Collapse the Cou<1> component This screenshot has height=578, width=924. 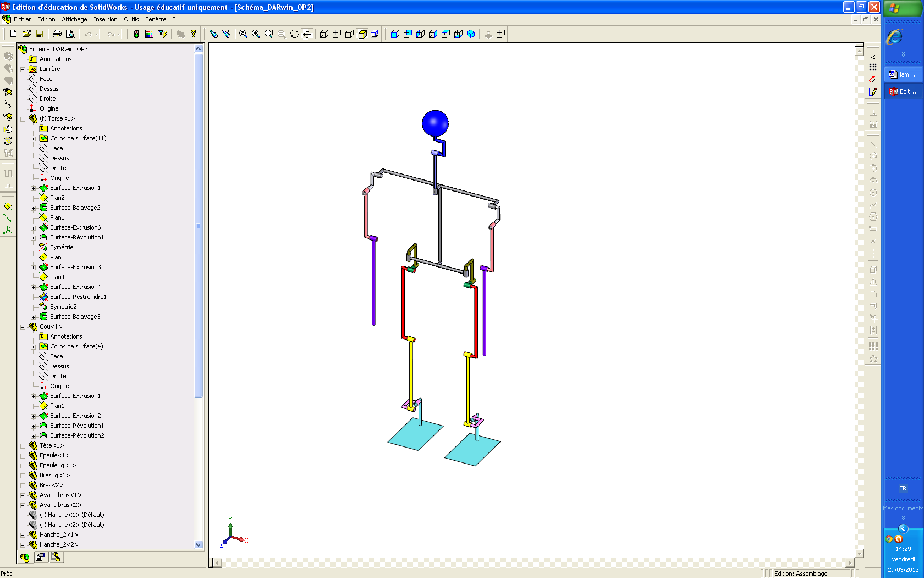point(23,327)
